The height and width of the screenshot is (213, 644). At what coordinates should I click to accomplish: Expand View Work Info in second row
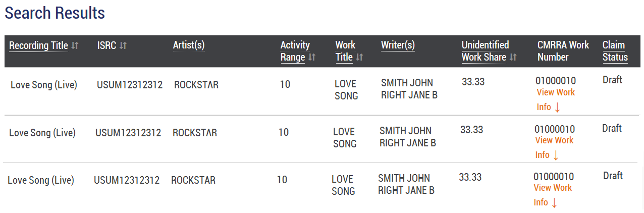554,140
